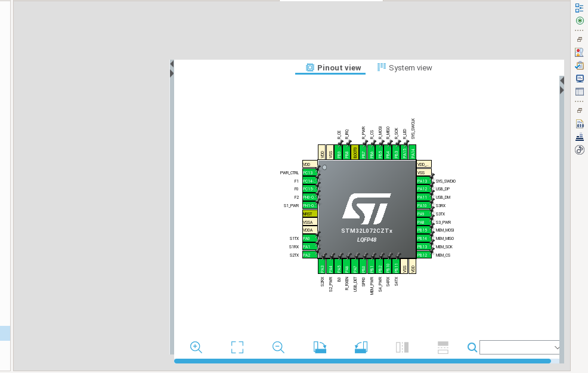
Task: Click the clipboard checklist icon in sidebar
Action: 579,65
